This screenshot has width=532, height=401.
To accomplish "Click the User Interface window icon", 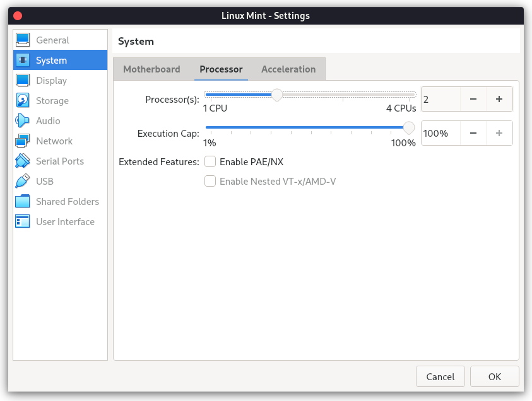I will [23, 222].
